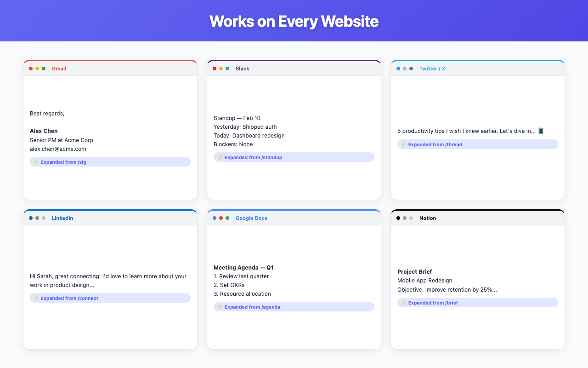Viewport: 588px width, 368px height.
Task: Click "1. Review last quarter" agenda item
Action: 241,276
